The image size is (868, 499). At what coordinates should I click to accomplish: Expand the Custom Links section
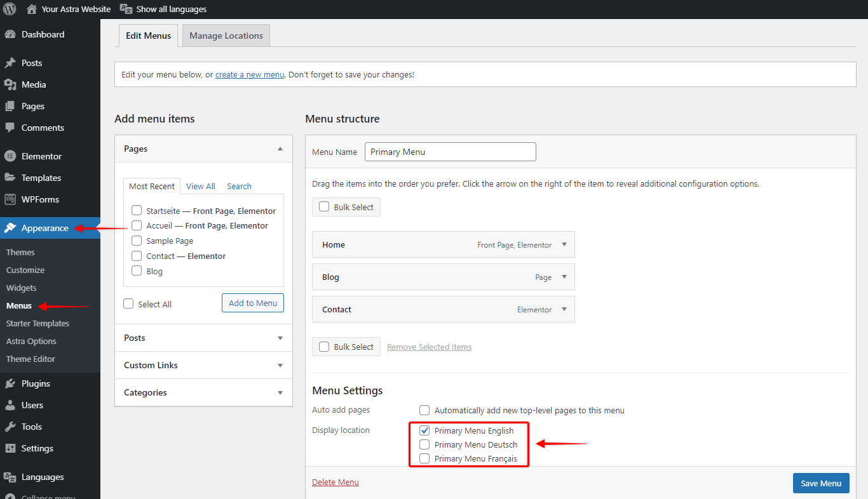203,365
